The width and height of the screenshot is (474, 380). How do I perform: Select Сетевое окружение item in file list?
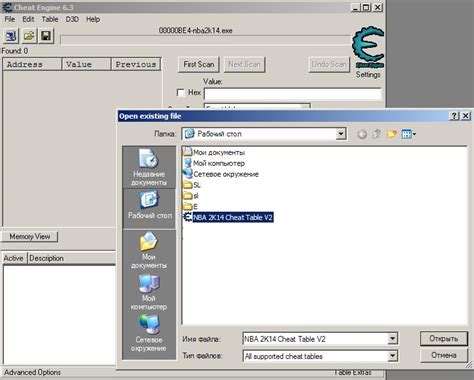tap(221, 174)
